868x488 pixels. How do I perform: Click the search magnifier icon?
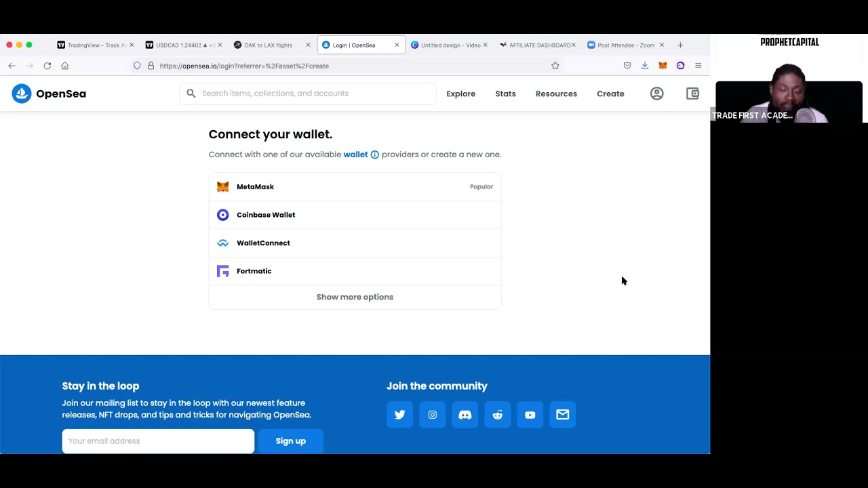click(191, 94)
